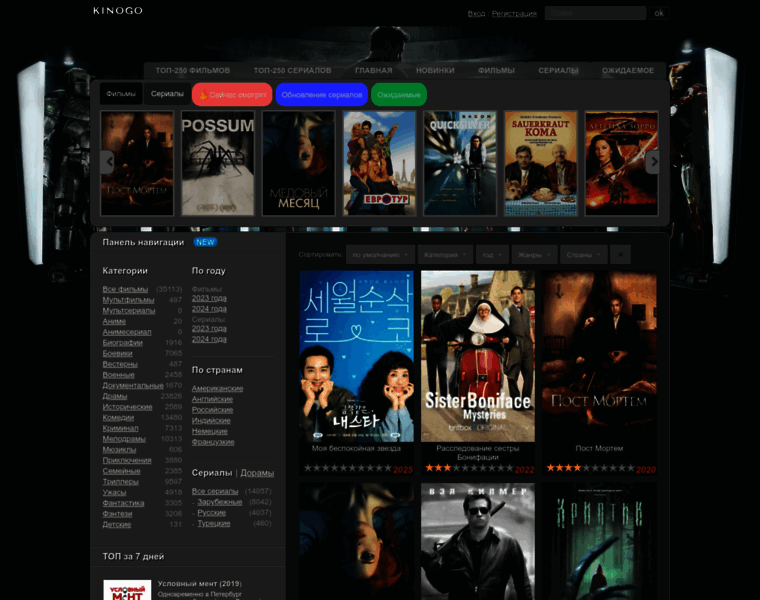Open Quicksilver poster in carousel
760x600 pixels.
coord(460,163)
